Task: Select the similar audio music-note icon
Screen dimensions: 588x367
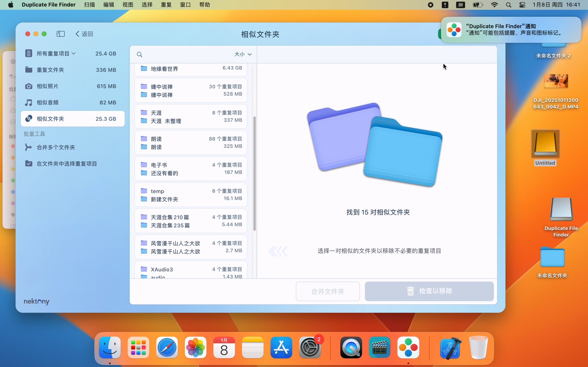Action: (29, 103)
